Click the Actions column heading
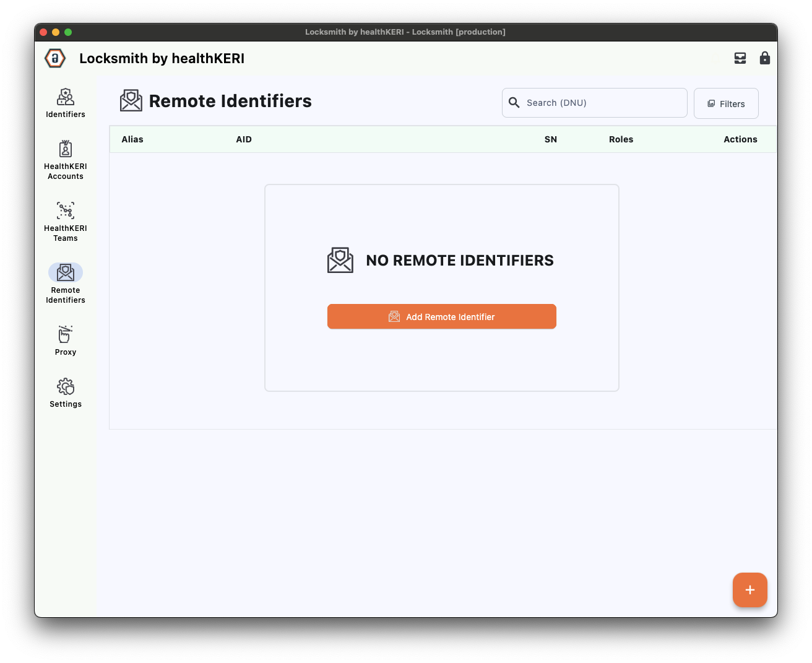 tap(740, 139)
